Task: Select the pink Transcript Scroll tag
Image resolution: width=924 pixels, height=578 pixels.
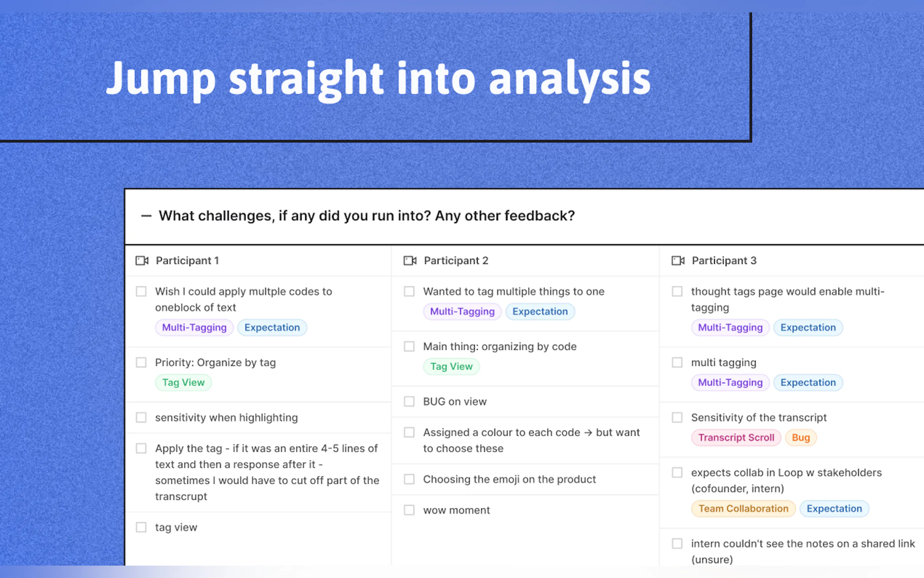Action: (x=736, y=438)
